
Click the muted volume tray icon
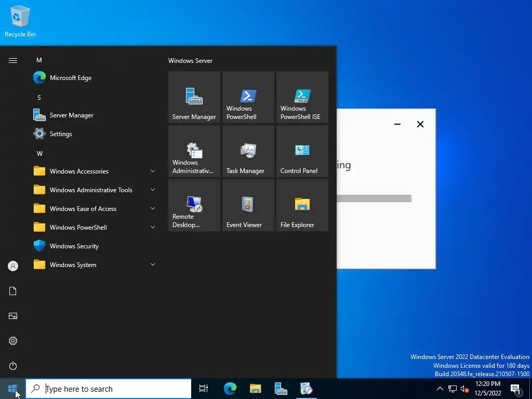click(x=464, y=389)
